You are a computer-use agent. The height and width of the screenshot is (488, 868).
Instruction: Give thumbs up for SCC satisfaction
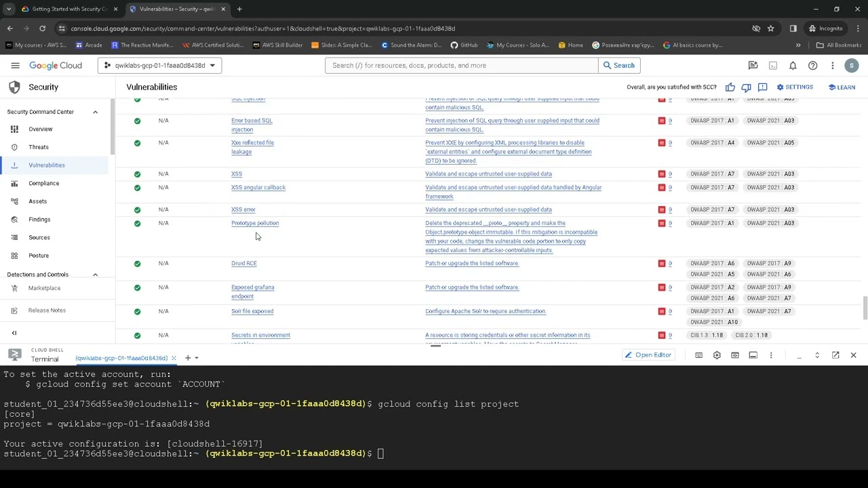[730, 87]
